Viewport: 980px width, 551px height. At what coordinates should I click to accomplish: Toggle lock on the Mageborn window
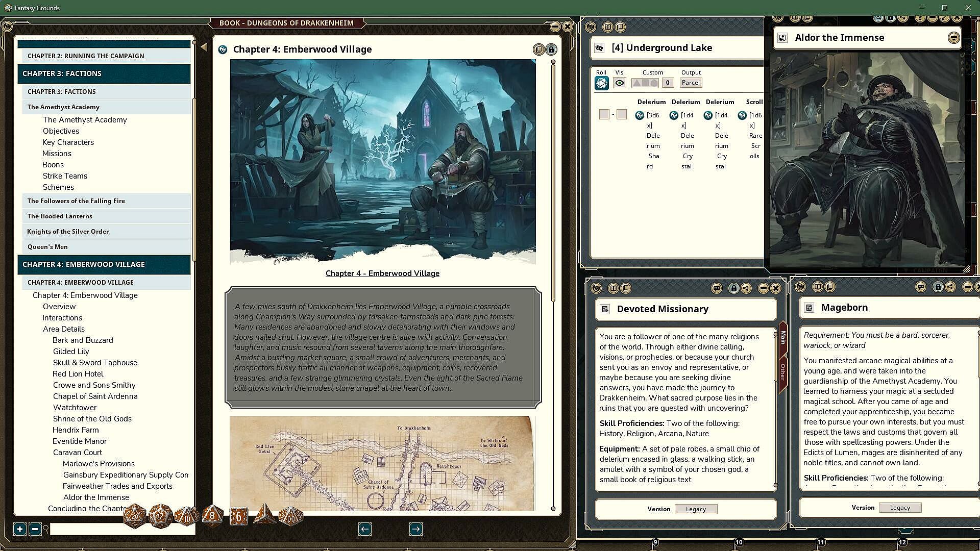pyautogui.click(x=938, y=287)
